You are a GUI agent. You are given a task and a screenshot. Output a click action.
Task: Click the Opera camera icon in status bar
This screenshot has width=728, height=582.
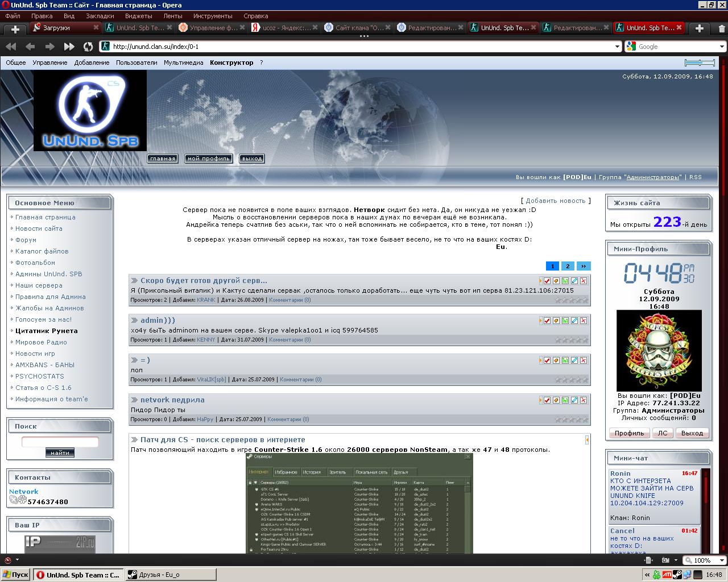pyautogui.click(x=665, y=560)
